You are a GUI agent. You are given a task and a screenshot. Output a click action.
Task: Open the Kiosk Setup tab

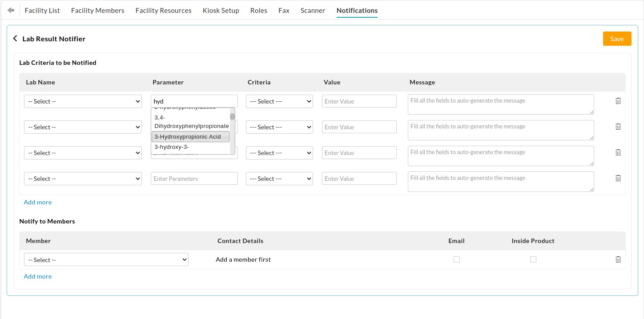[x=221, y=10]
